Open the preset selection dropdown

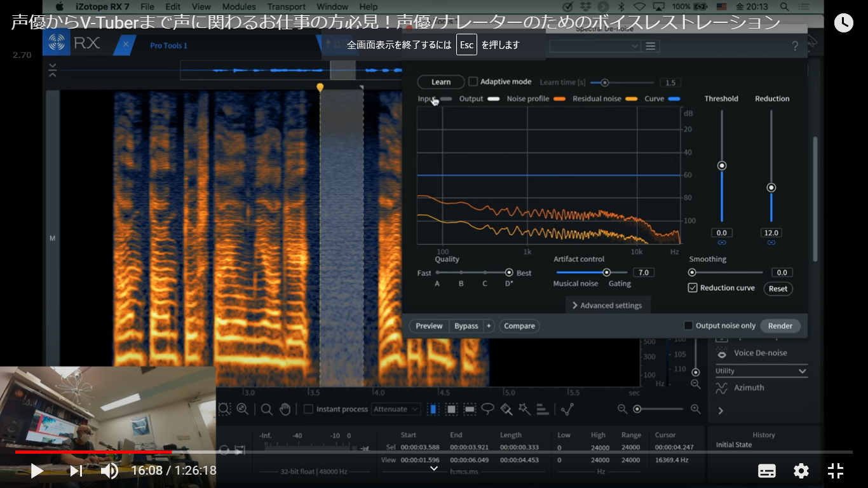point(595,46)
